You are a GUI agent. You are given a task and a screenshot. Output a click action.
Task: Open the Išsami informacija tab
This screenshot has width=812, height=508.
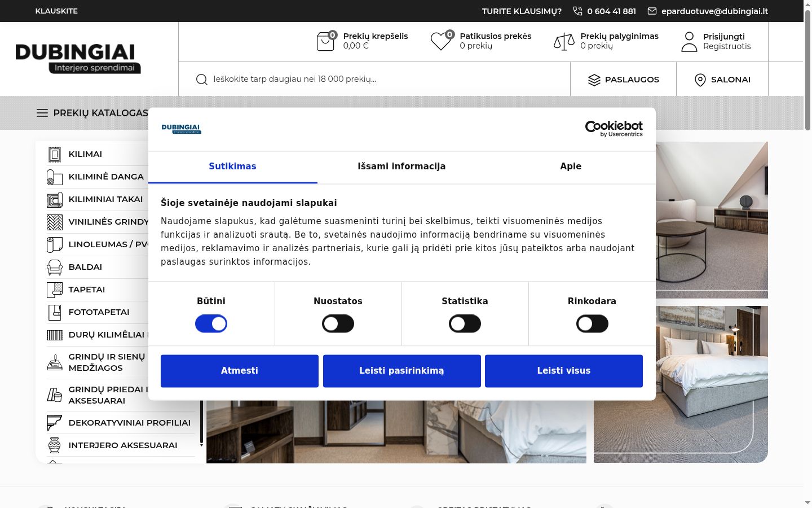click(x=401, y=167)
